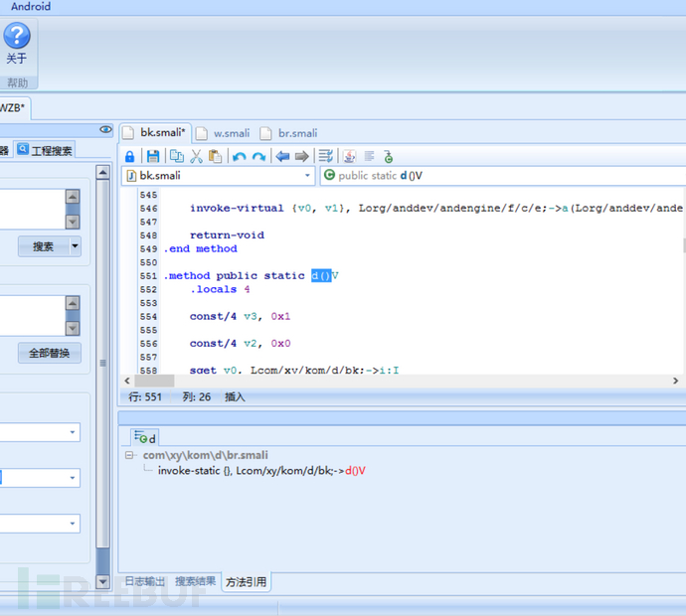Click the editor horizontal scrollbar thumb
Viewport: 686px width, 616px height.
(x=154, y=381)
